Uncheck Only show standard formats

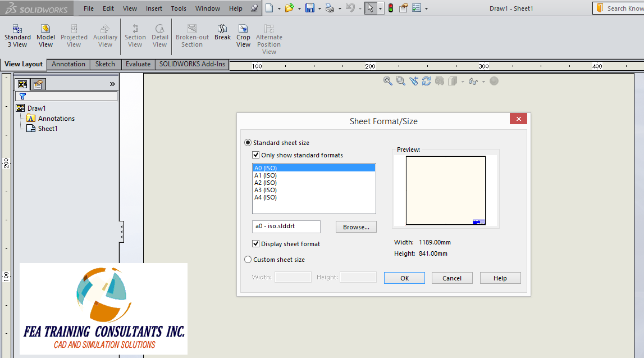click(256, 155)
